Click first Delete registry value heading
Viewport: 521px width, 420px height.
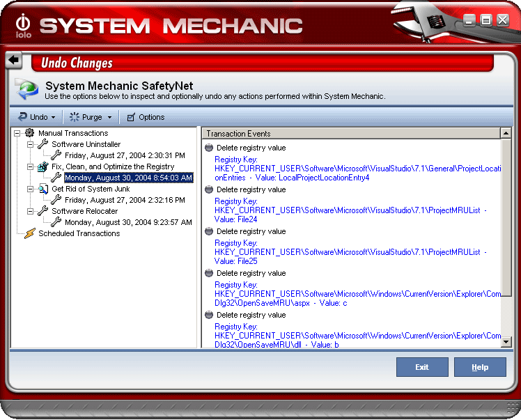pyautogui.click(x=251, y=148)
